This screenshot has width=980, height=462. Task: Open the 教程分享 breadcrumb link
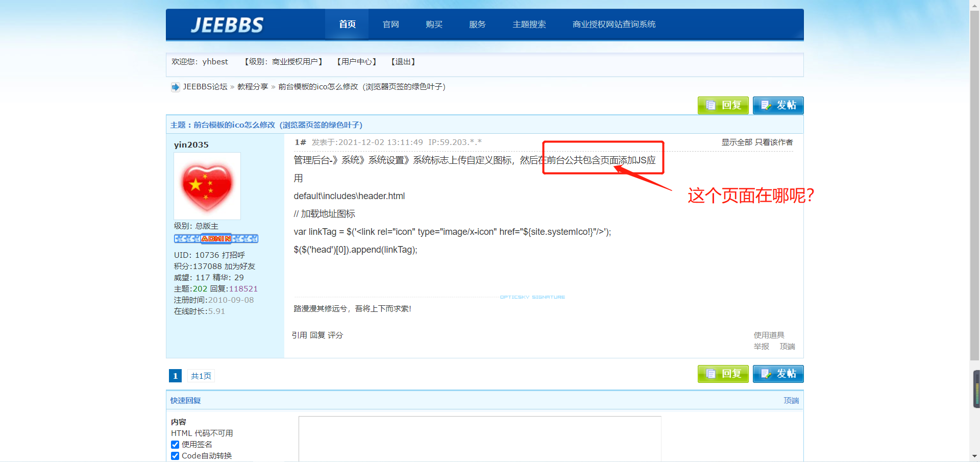tap(253, 87)
